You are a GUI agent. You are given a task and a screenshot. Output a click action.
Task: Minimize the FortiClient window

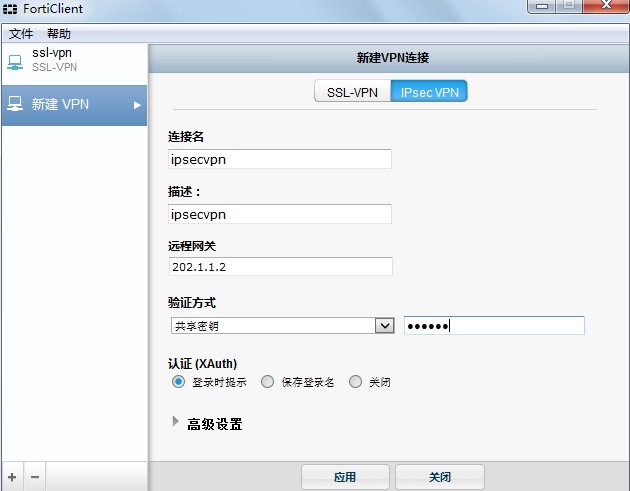(542, 6)
